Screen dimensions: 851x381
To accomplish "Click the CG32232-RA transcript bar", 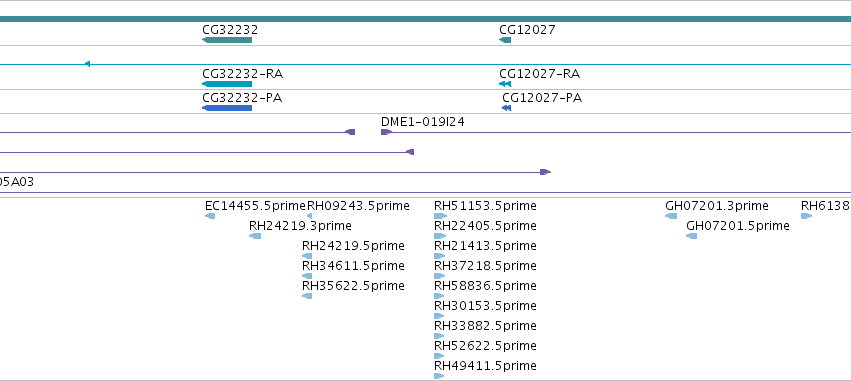I will 227,84.
